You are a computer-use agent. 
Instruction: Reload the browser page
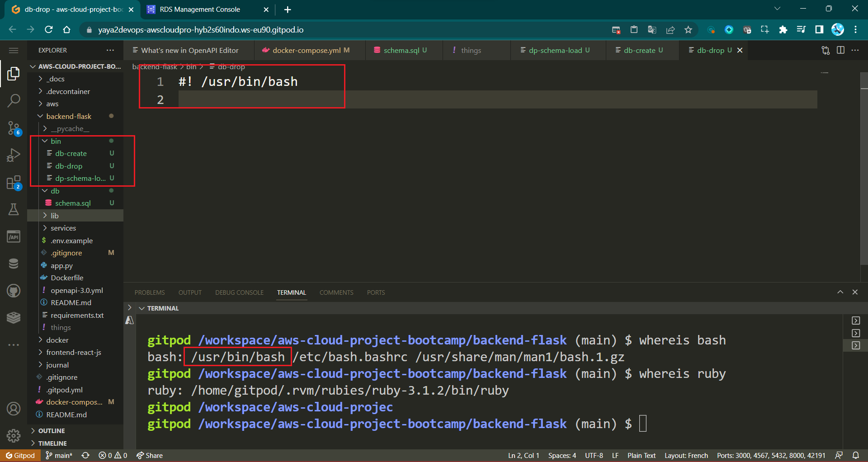click(49, 30)
